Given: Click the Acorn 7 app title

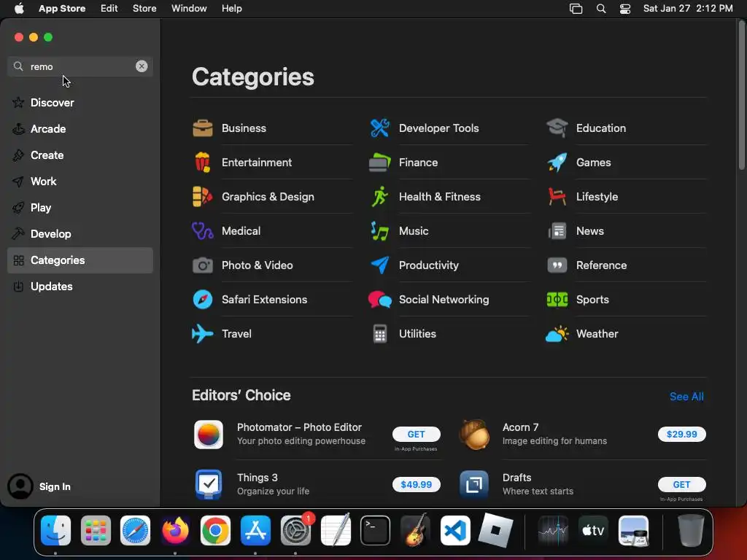Looking at the screenshot, I should [520, 427].
